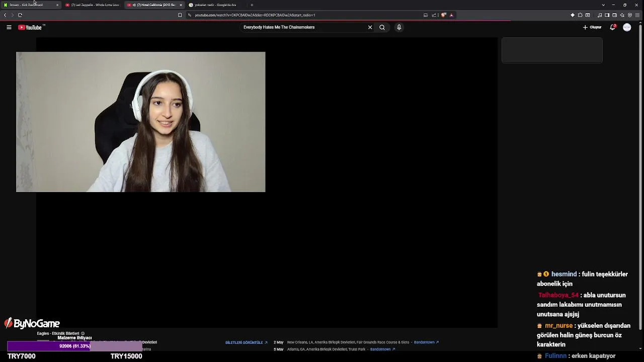Click the page scrollbar down arrow

(x=640, y=348)
